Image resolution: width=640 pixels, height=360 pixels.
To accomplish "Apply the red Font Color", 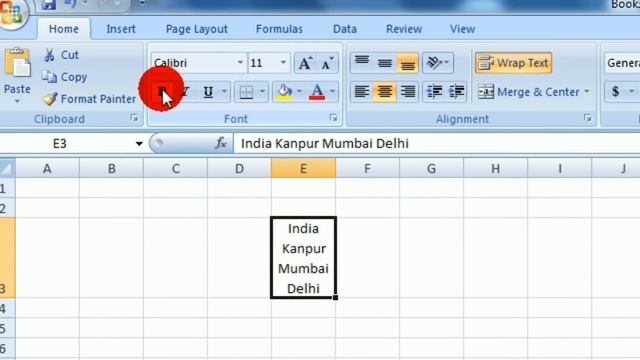I will 318,92.
